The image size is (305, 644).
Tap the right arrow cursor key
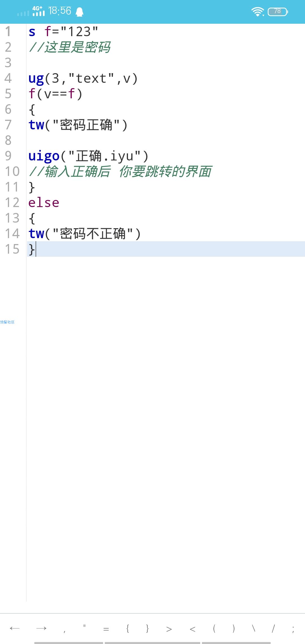coord(41,628)
